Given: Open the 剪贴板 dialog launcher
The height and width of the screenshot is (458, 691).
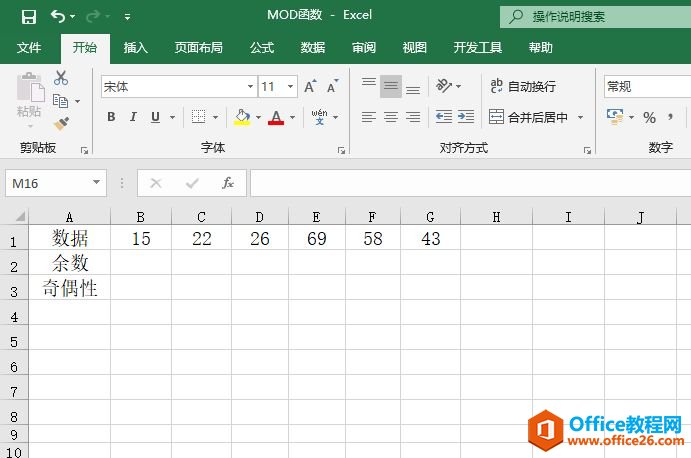Looking at the screenshot, I should click(84, 151).
